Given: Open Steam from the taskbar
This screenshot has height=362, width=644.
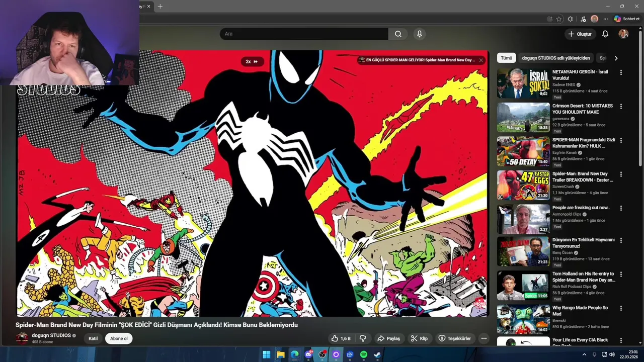Looking at the screenshot, I should 377,354.
